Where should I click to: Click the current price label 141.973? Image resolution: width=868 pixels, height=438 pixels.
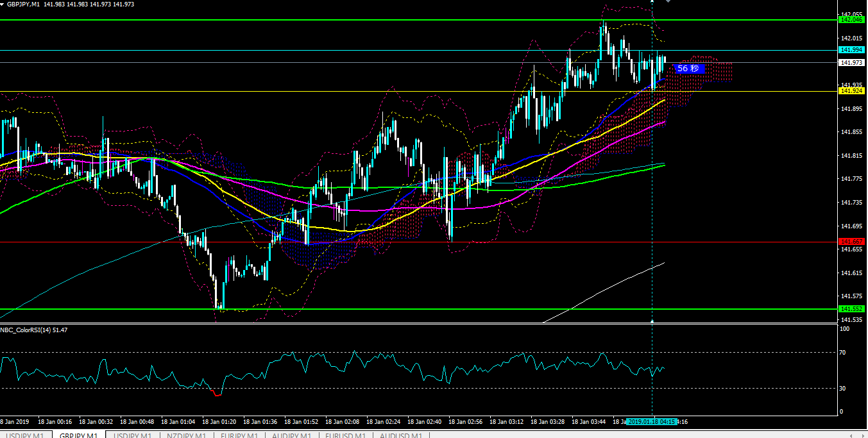(851, 62)
